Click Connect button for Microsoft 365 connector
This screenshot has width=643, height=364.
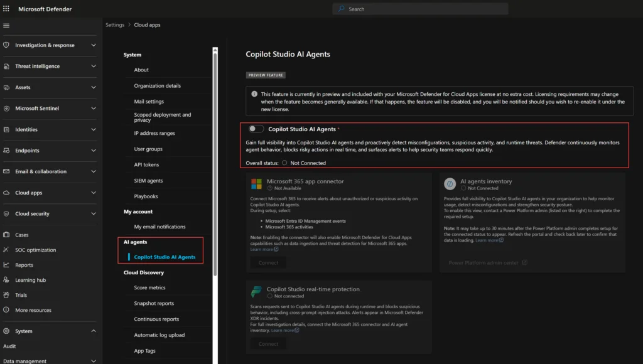(268, 263)
